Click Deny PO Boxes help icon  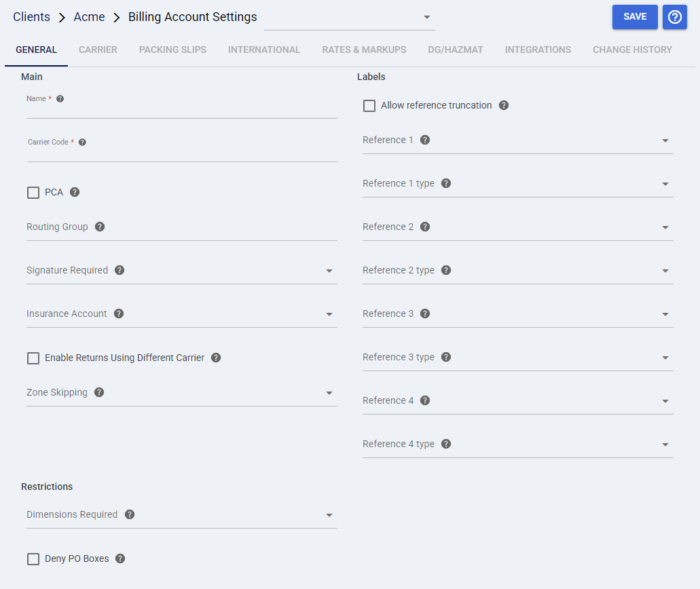point(120,558)
